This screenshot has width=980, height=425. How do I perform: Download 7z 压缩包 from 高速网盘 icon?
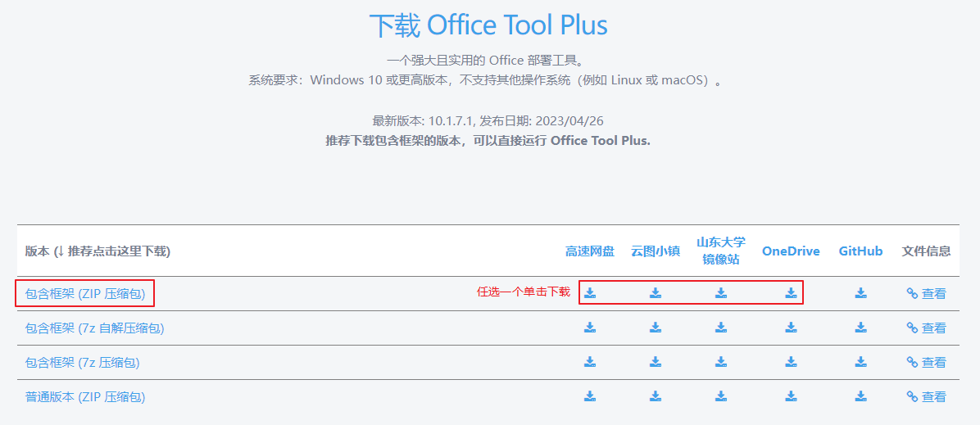[590, 361]
